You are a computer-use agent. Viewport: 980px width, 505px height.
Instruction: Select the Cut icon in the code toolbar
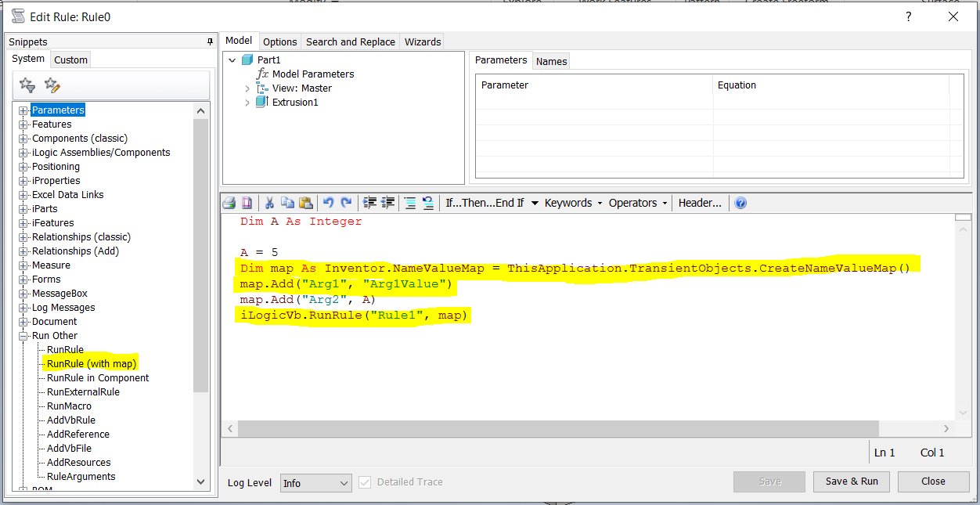(269, 203)
